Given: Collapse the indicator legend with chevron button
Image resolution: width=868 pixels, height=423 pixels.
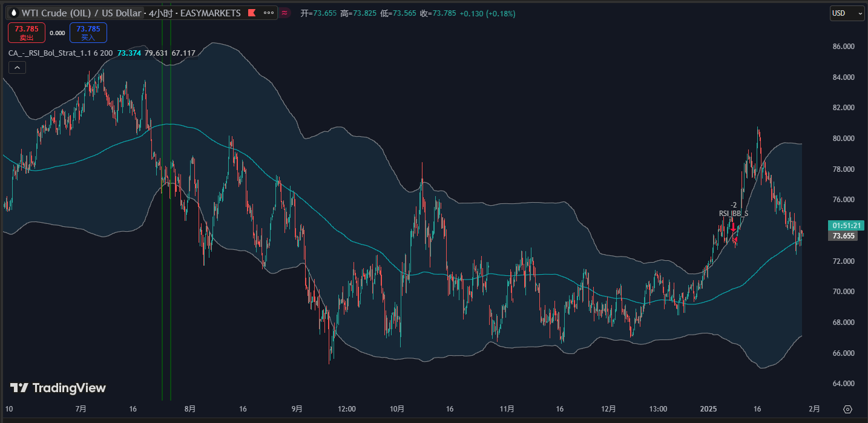Looking at the screenshot, I should pyautogui.click(x=17, y=68).
